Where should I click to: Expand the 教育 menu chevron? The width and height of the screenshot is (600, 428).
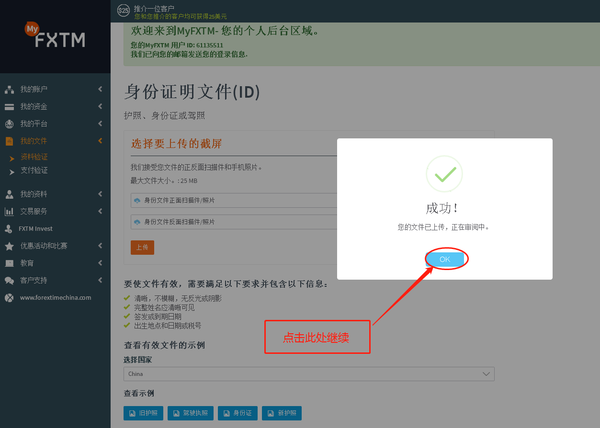(x=100, y=263)
